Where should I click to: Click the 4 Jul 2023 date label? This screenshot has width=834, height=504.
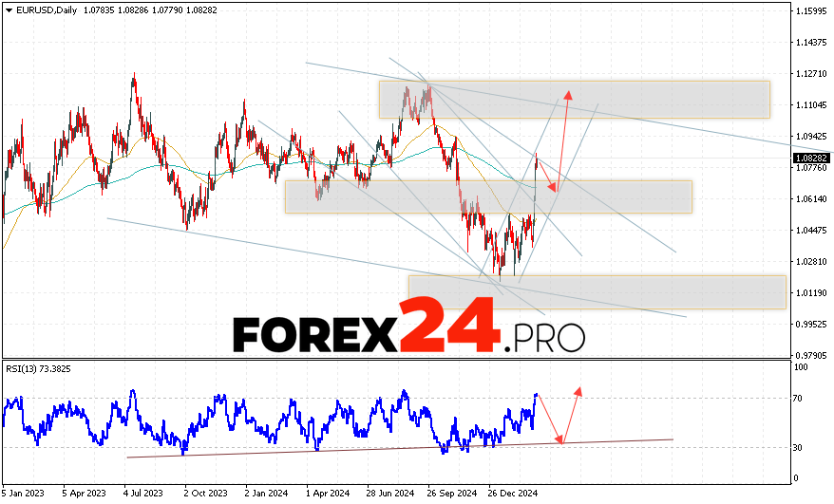pos(142,494)
